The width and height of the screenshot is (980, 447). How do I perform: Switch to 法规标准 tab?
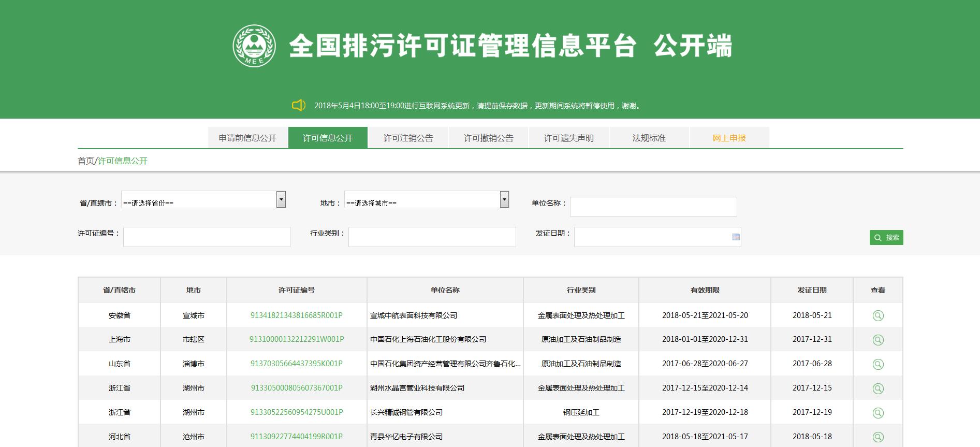[649, 138]
